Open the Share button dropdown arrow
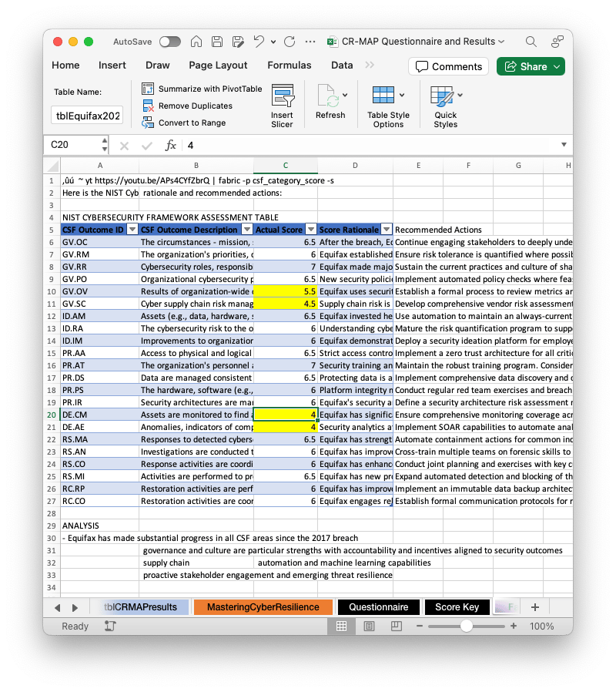 [x=557, y=66]
